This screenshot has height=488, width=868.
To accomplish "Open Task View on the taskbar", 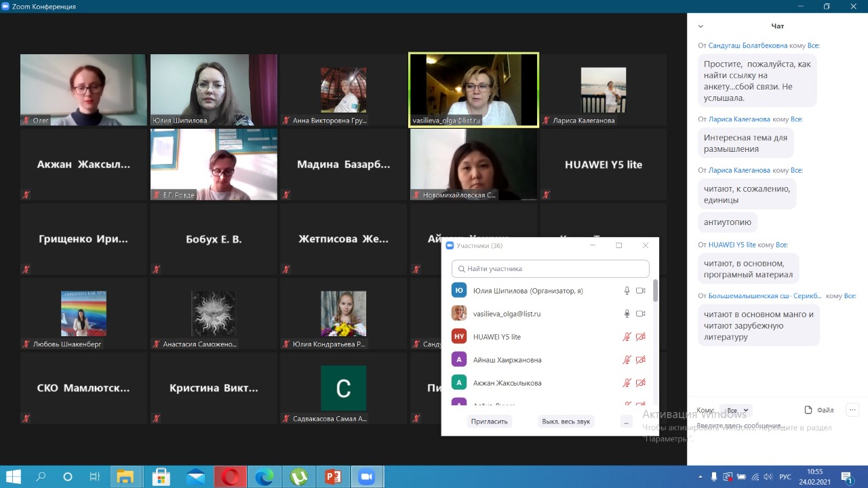I will click(95, 476).
